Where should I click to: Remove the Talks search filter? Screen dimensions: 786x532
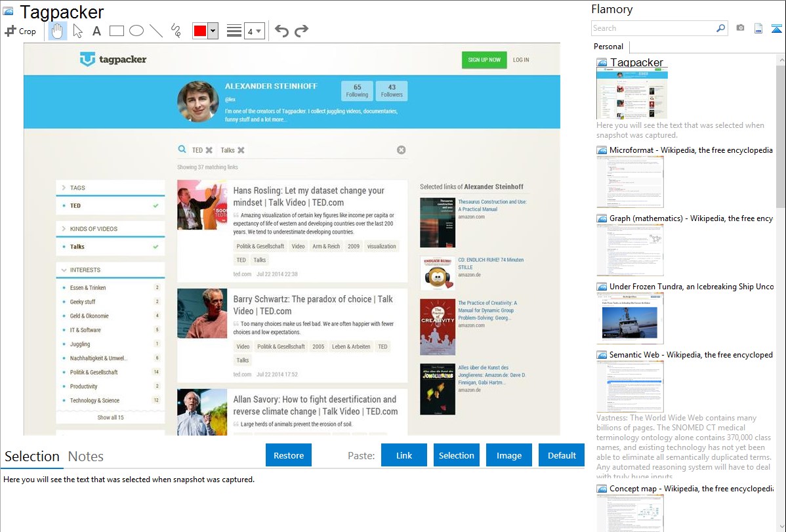[x=241, y=150]
